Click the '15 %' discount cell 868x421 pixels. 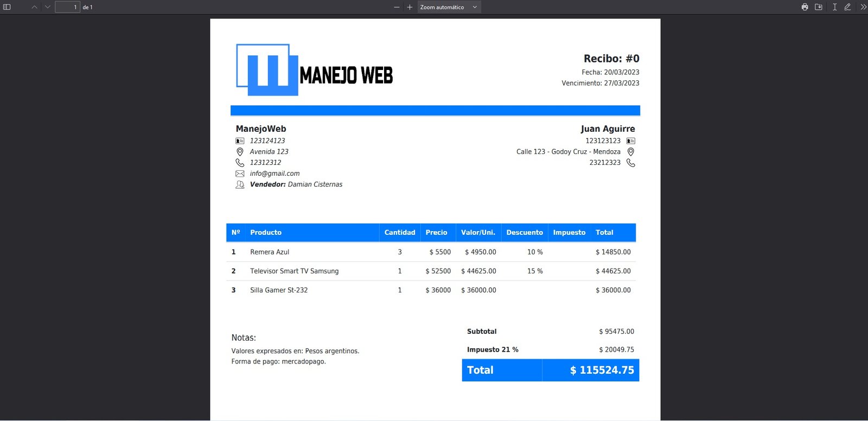coord(535,271)
